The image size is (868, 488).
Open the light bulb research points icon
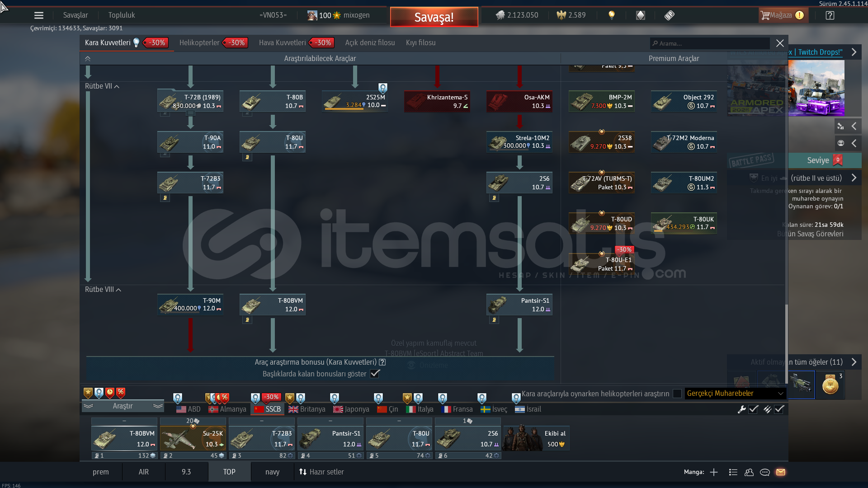coord(612,15)
